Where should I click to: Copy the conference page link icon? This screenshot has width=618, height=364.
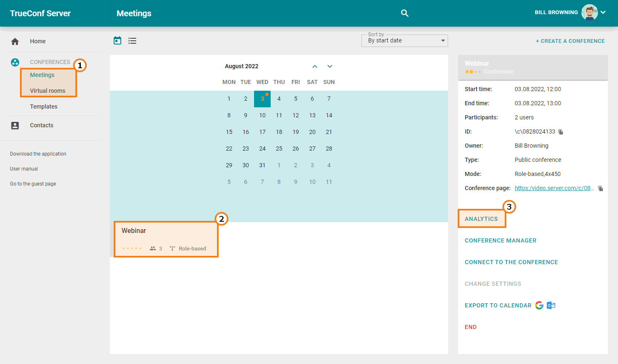coord(601,188)
